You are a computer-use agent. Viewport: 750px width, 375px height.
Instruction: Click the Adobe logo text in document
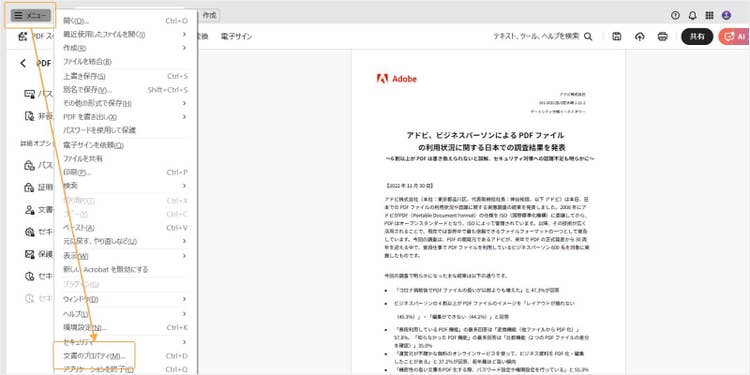(x=405, y=79)
